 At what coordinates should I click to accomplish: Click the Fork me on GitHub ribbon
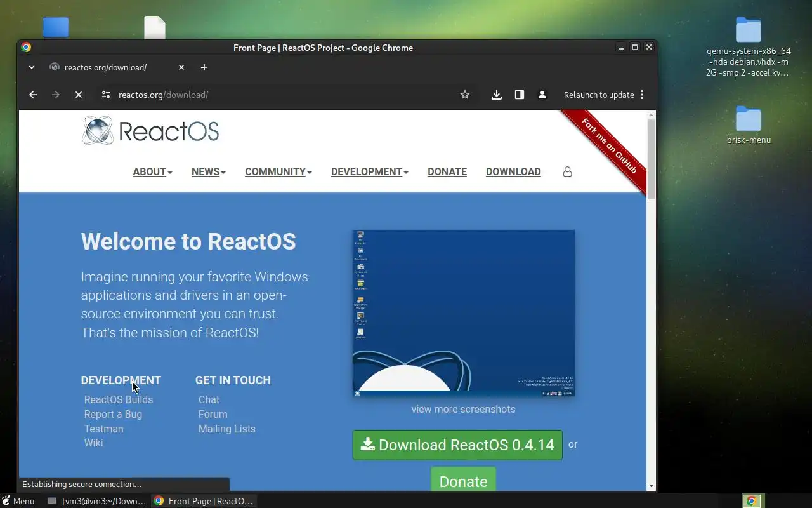[x=606, y=147]
